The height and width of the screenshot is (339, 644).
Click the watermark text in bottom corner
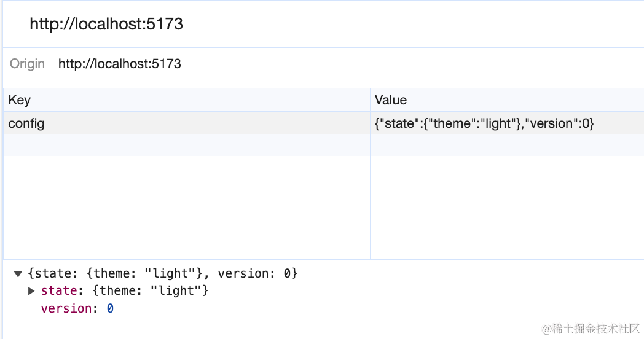coord(591,329)
